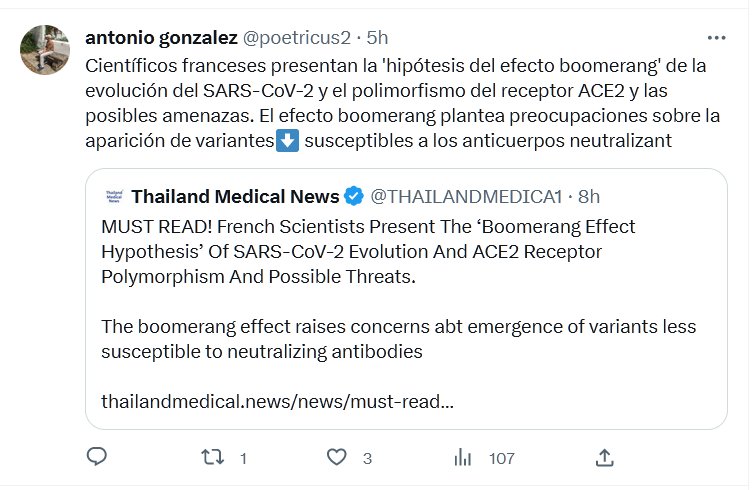Click the 8h quoted tweet timestamp
The image size is (754, 490).
[589, 195]
